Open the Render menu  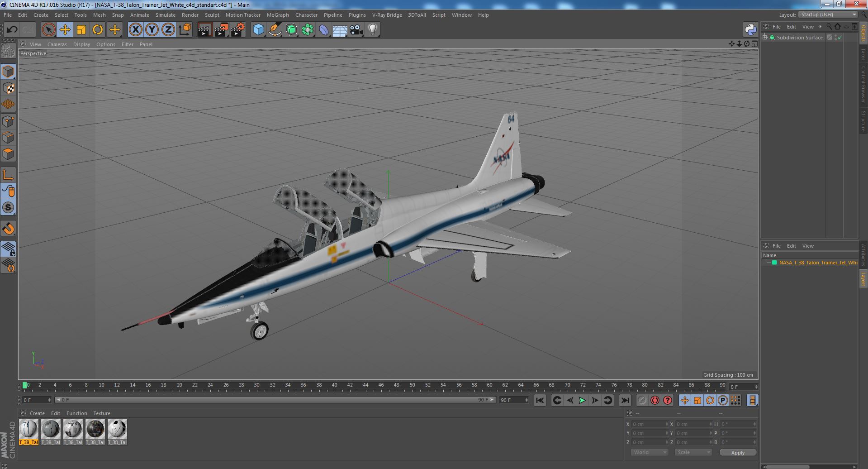(190, 15)
